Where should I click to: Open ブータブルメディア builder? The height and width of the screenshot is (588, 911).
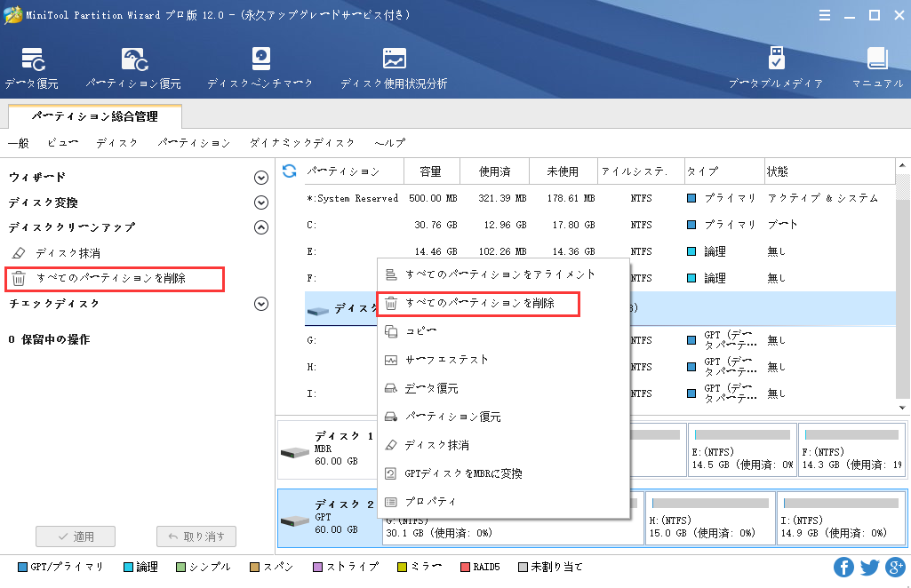[x=776, y=68]
